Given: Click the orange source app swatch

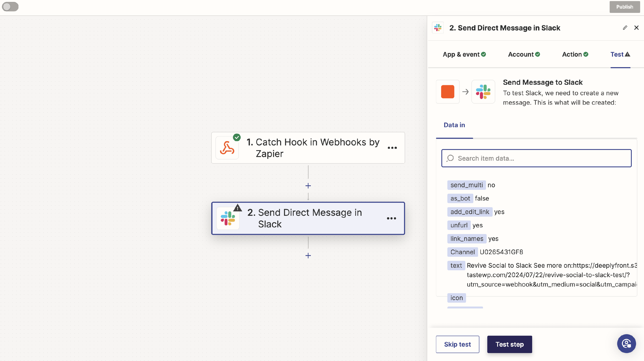Looking at the screenshot, I should [x=448, y=92].
